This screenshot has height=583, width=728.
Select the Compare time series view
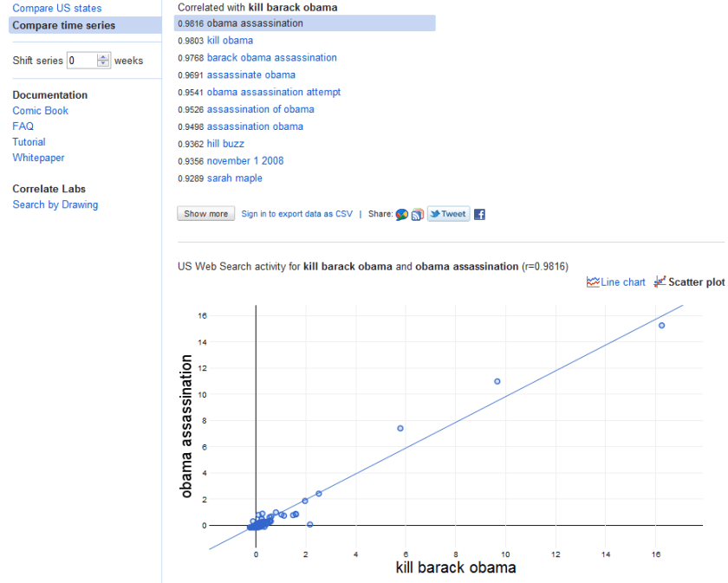tap(63, 26)
